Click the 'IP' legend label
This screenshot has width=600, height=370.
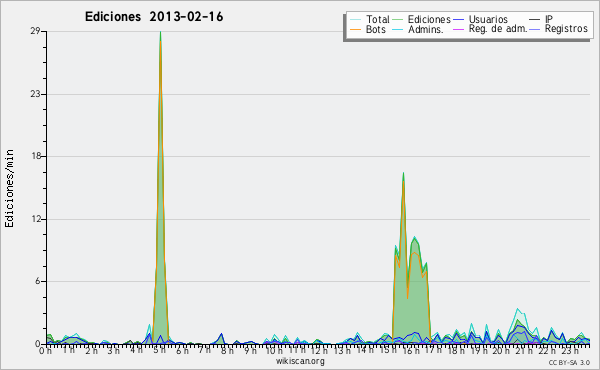pos(549,19)
